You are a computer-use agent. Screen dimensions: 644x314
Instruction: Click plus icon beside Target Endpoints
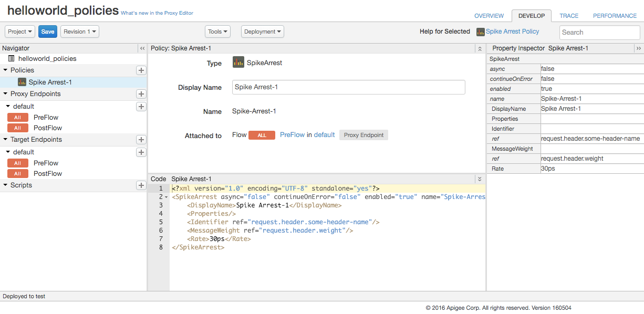[x=141, y=140]
